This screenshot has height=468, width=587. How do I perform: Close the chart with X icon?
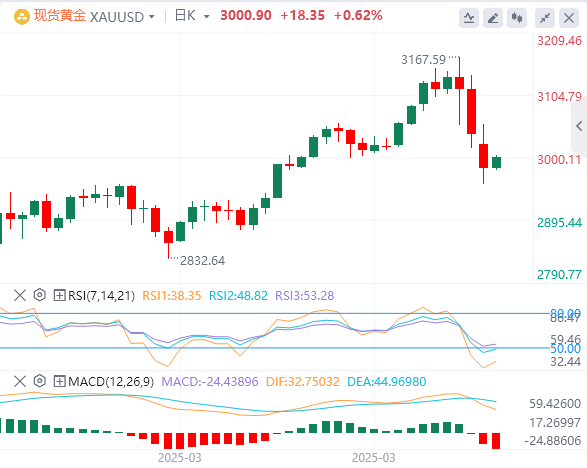click(x=569, y=18)
